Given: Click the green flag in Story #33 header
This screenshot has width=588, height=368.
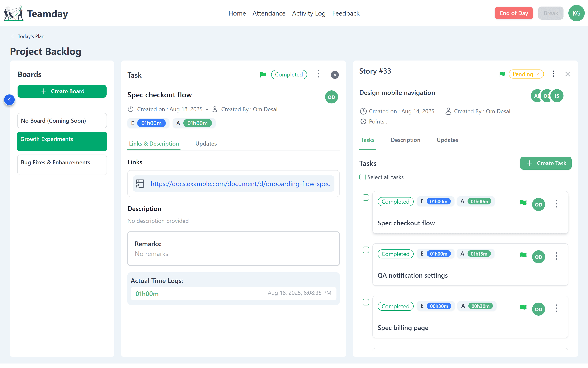Looking at the screenshot, I should 502,74.
